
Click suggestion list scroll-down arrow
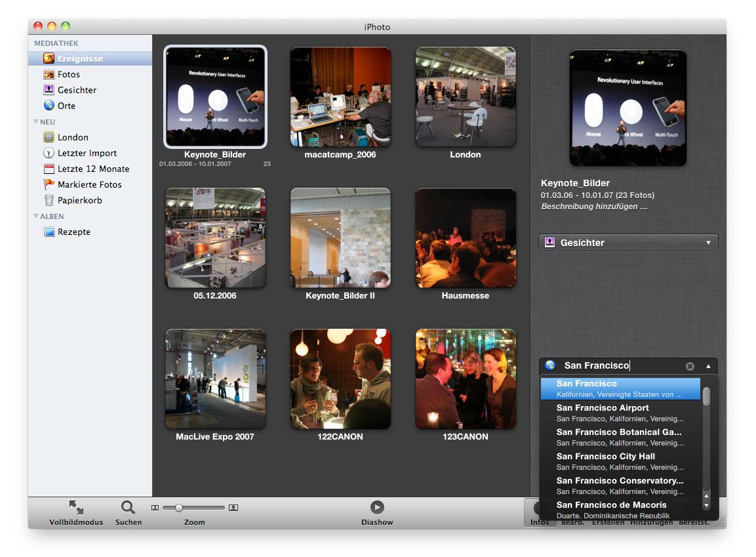click(706, 505)
